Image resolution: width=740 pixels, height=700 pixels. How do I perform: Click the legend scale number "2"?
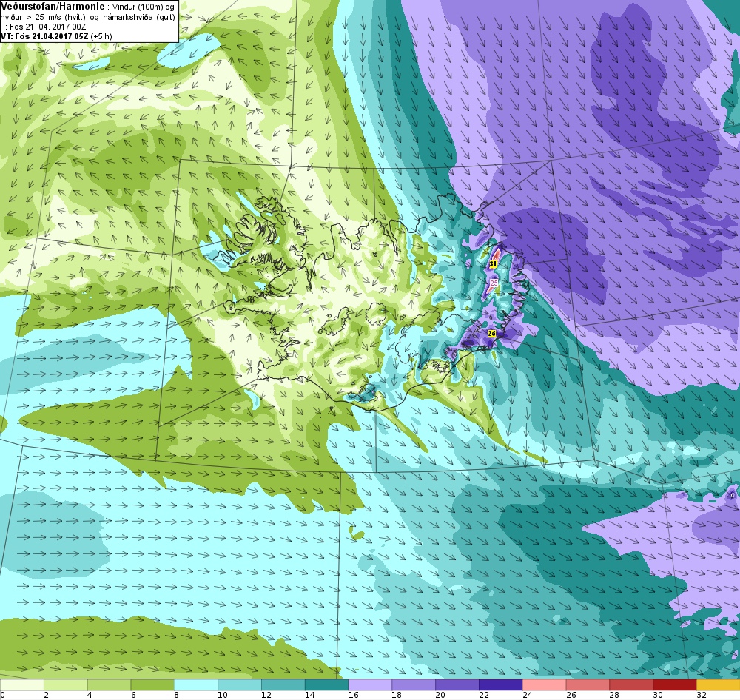click(x=46, y=695)
